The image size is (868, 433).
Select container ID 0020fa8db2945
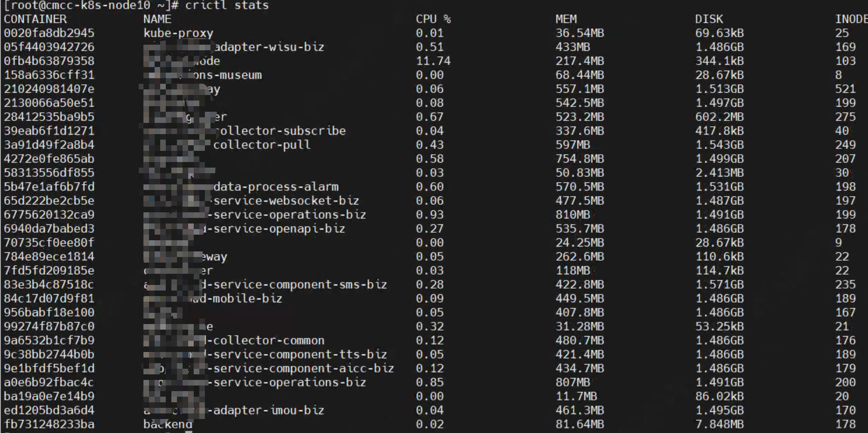point(49,33)
